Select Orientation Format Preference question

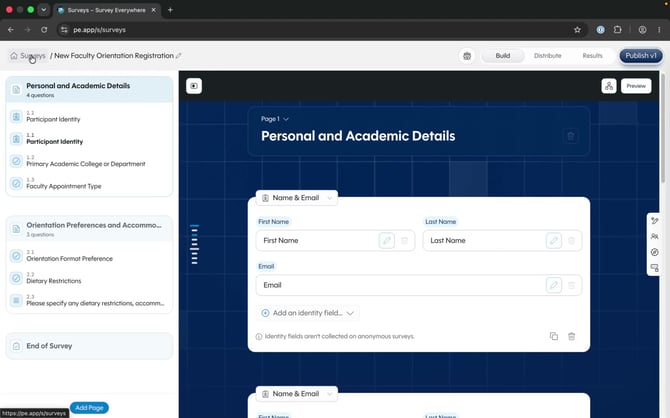89,256
